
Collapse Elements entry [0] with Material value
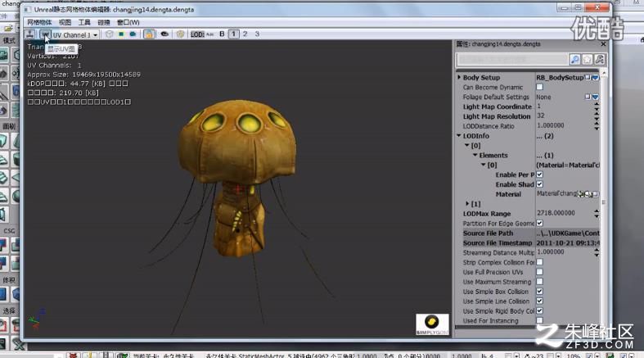[x=484, y=165]
